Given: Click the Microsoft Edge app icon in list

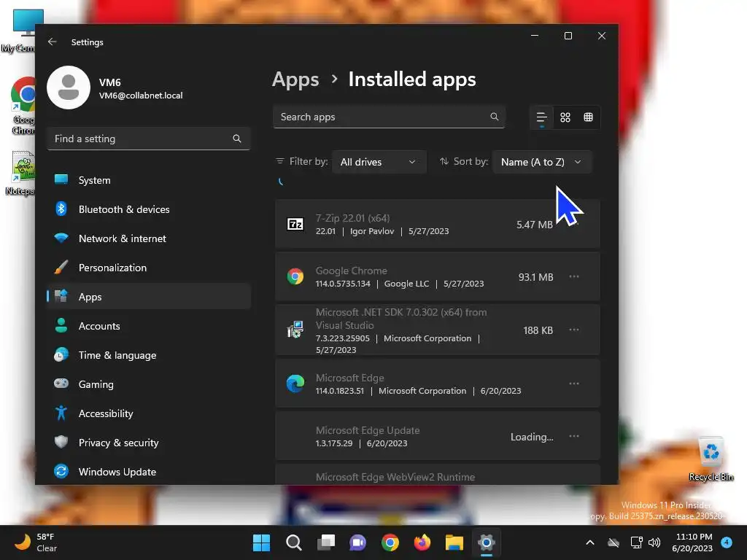Looking at the screenshot, I should pos(295,384).
